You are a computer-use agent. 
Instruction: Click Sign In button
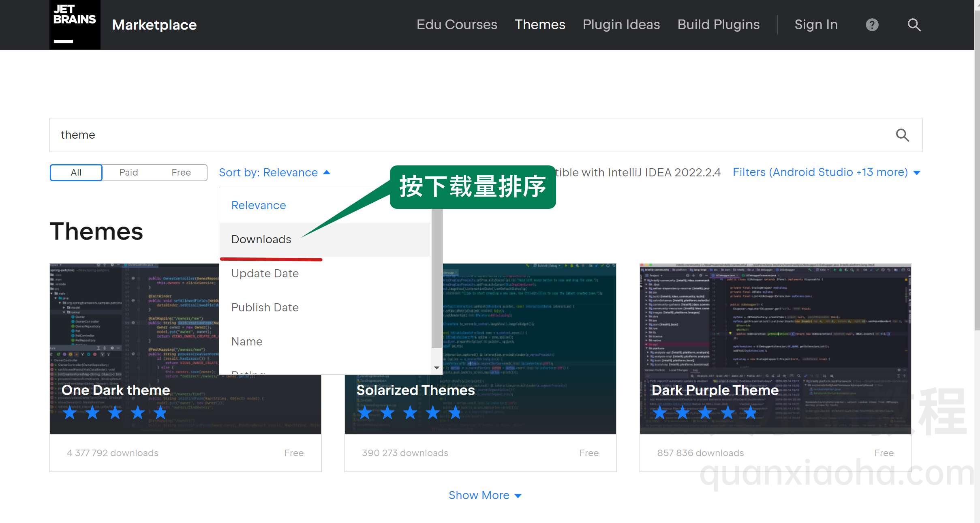(815, 25)
